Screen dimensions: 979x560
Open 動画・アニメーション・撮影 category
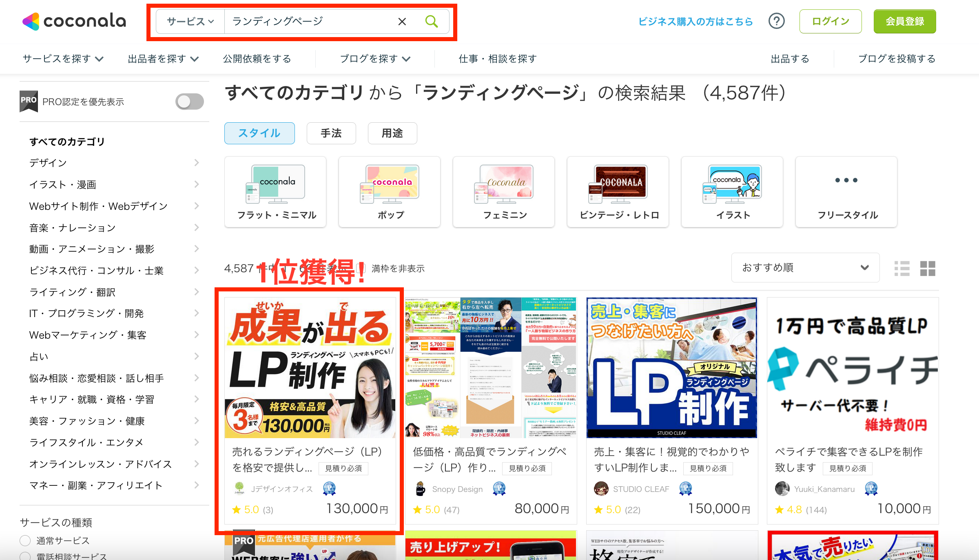pos(92,249)
